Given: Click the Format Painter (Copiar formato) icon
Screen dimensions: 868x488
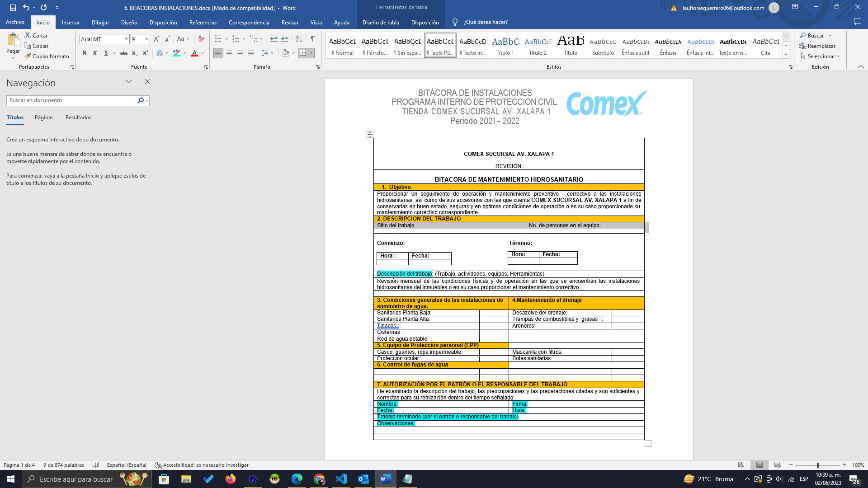Looking at the screenshot, I should 28,56.
